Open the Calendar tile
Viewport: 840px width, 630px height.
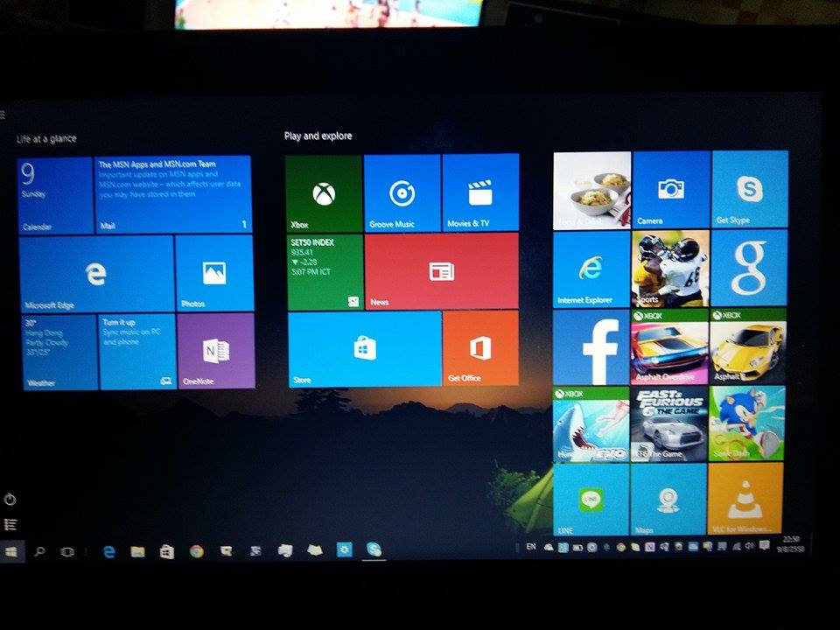pos(55,196)
